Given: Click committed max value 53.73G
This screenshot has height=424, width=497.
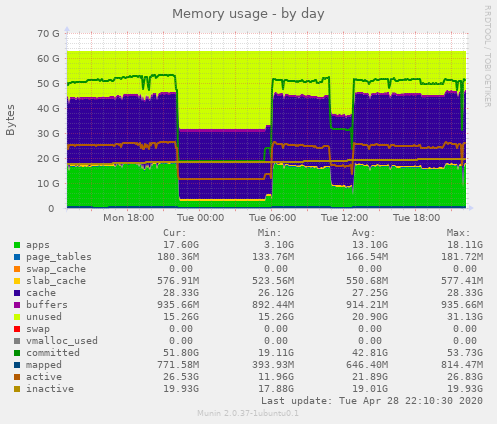Looking at the screenshot, I should (x=465, y=353).
